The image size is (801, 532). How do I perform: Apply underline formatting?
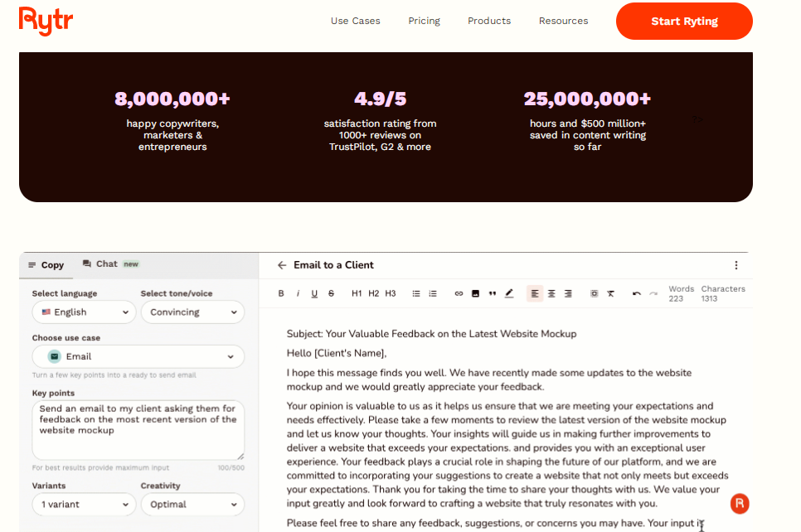point(315,293)
